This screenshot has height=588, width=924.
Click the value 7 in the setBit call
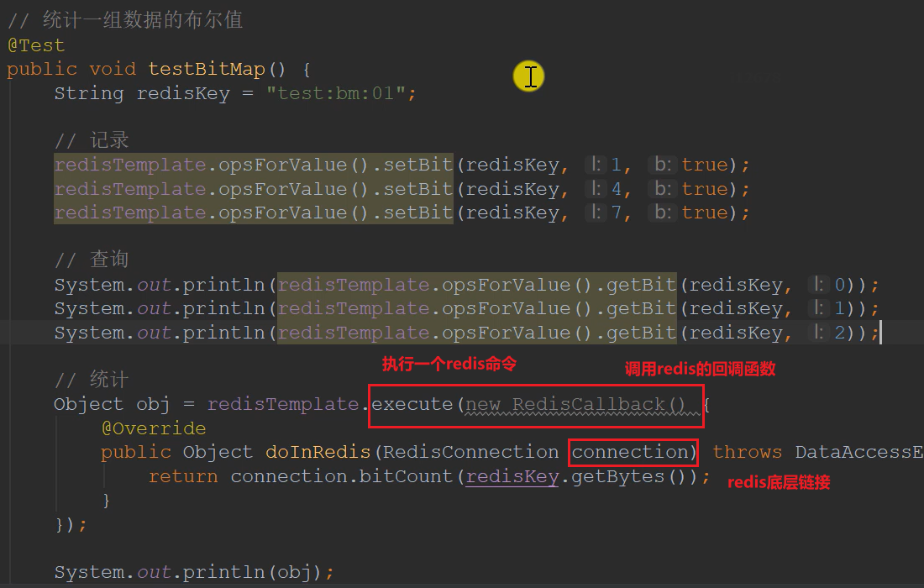pos(616,213)
